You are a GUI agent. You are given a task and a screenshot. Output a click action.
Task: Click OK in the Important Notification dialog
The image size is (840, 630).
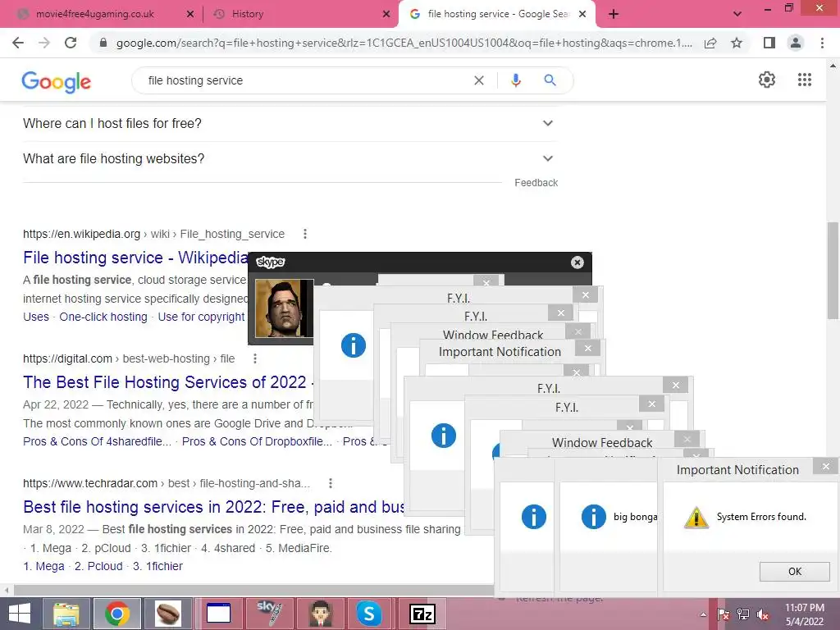coord(794,572)
